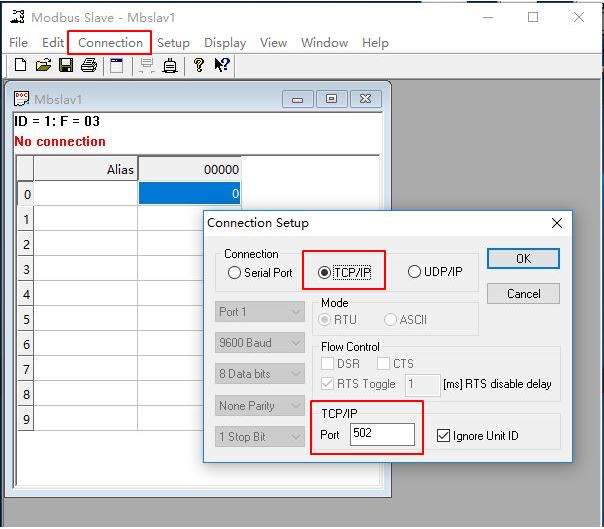Select the ASCII mode radio button

pyautogui.click(x=390, y=319)
